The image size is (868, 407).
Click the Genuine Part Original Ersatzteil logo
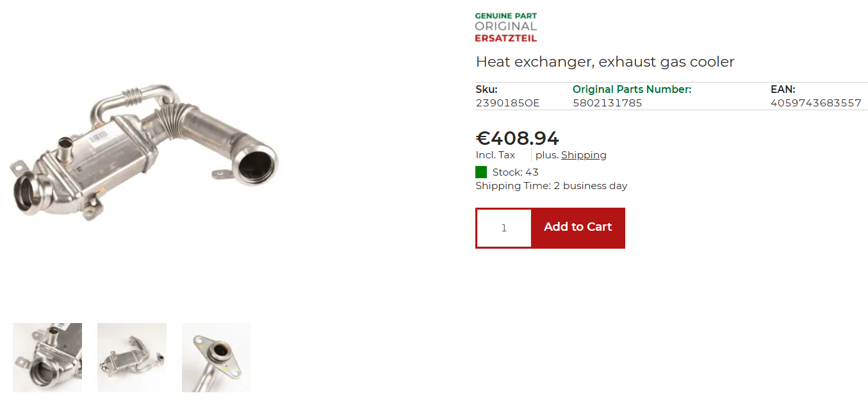(505, 27)
